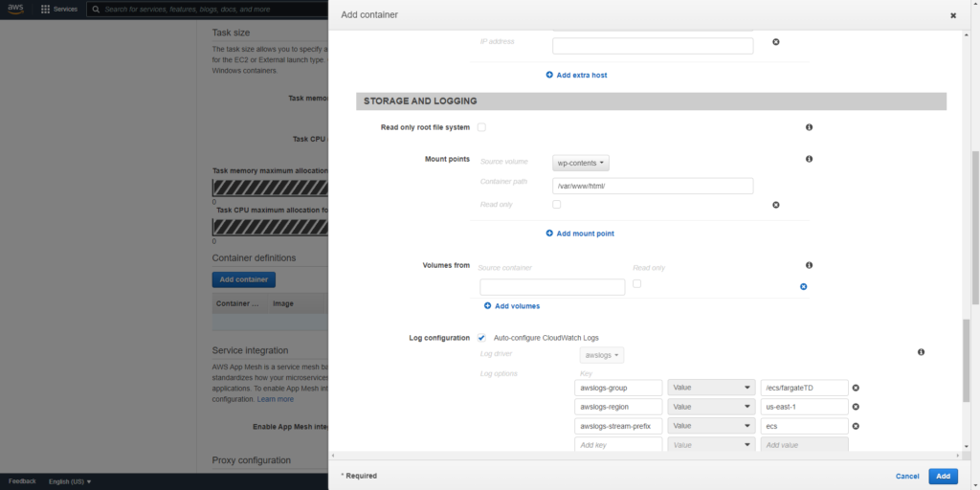The image size is (980, 490).
Task: Click the awslogs-region key field
Action: (x=618, y=407)
